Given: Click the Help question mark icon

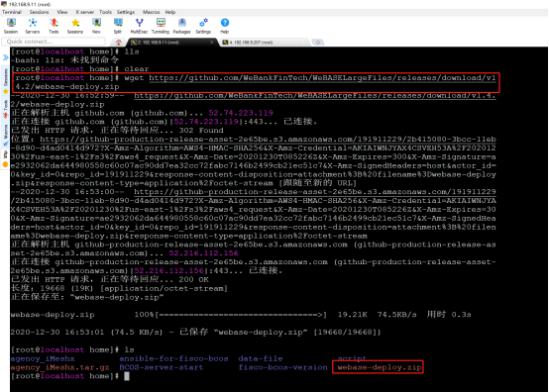Looking at the screenshot, I should (224, 26).
